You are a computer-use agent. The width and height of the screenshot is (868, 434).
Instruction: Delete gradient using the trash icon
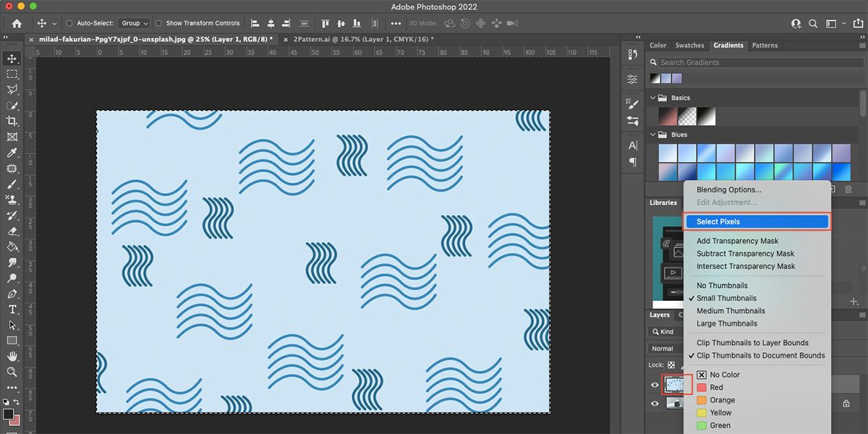pos(848,189)
